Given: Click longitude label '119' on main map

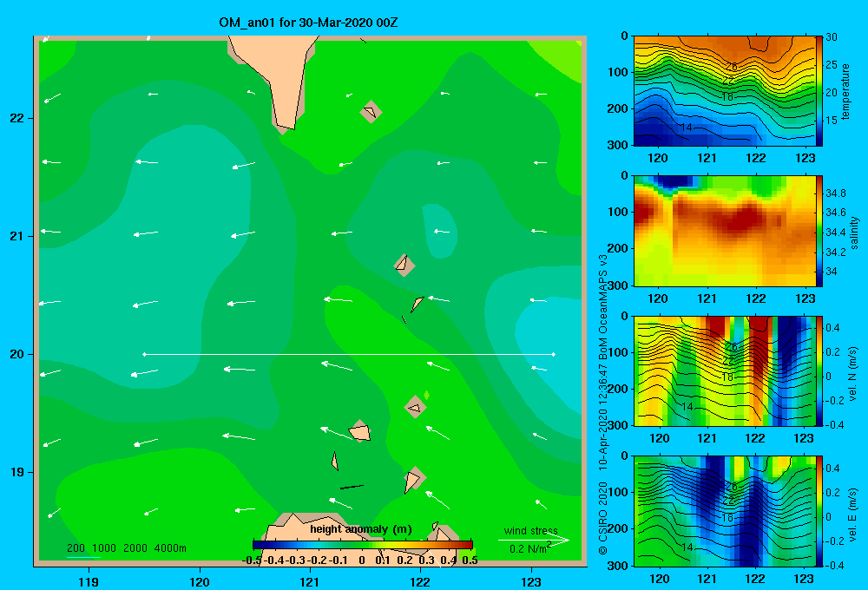Looking at the screenshot, I should (x=89, y=581).
